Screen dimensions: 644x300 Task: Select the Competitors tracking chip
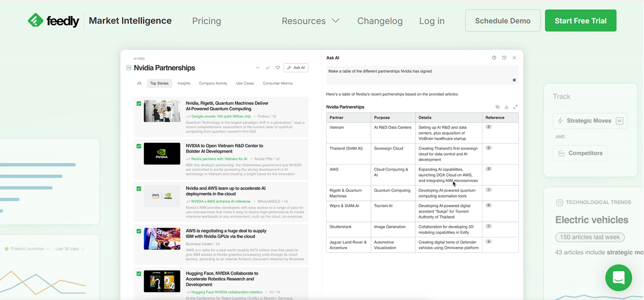580,153
